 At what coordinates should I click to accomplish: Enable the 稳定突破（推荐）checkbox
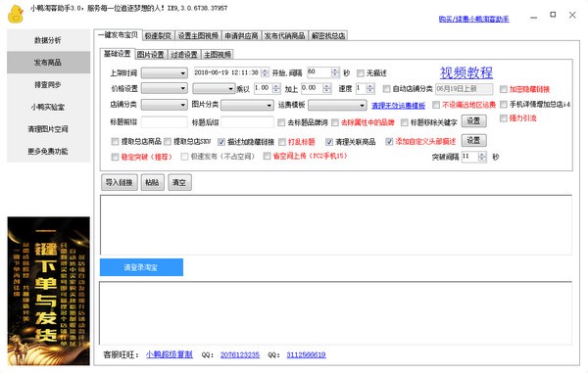point(115,157)
